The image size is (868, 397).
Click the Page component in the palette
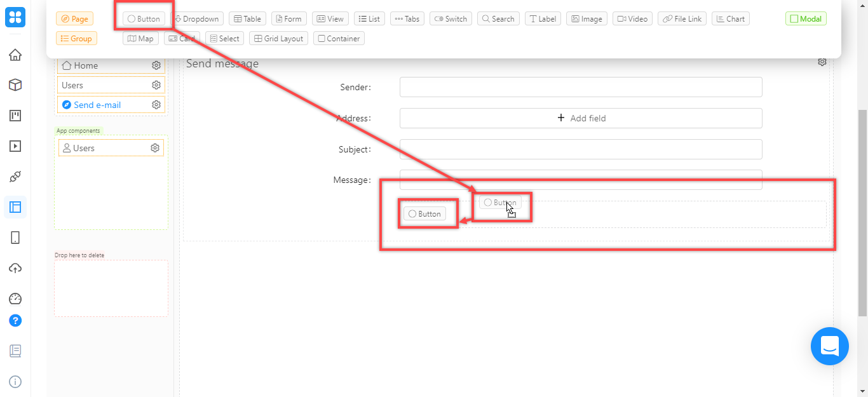[x=74, y=18]
